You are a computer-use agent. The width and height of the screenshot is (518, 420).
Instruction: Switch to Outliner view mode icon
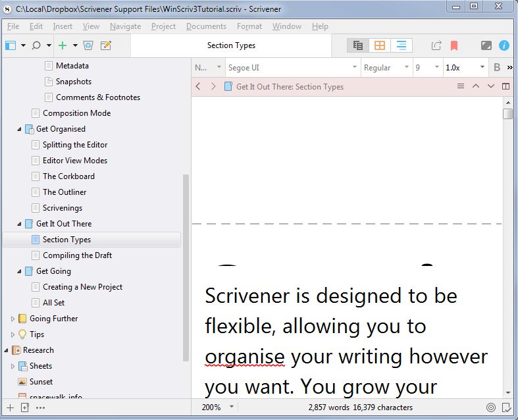pos(401,45)
